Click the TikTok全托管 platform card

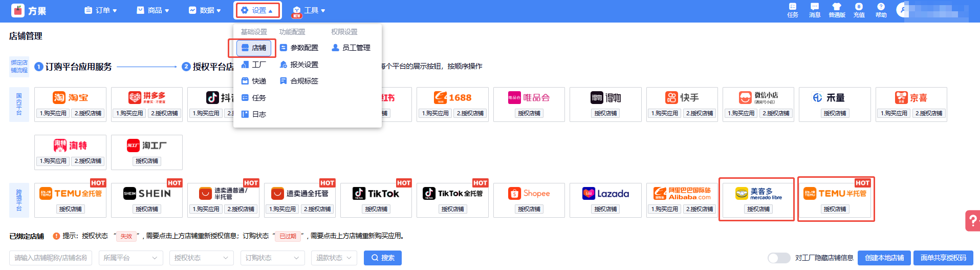[452, 200]
